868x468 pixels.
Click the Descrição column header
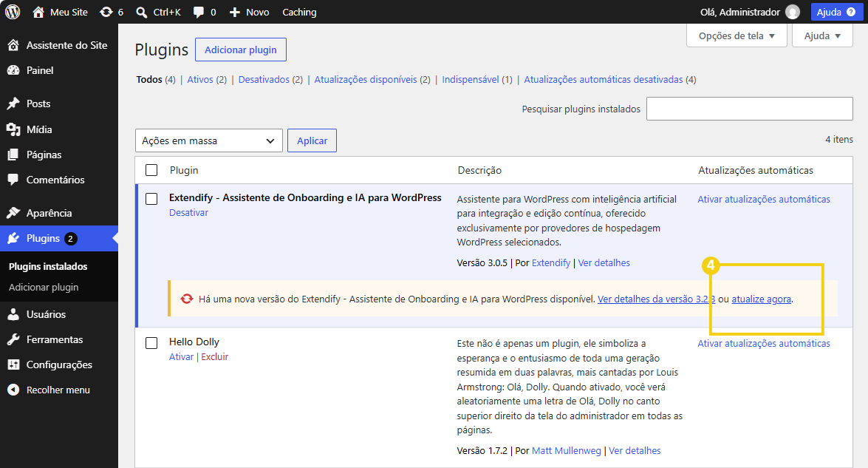click(479, 170)
